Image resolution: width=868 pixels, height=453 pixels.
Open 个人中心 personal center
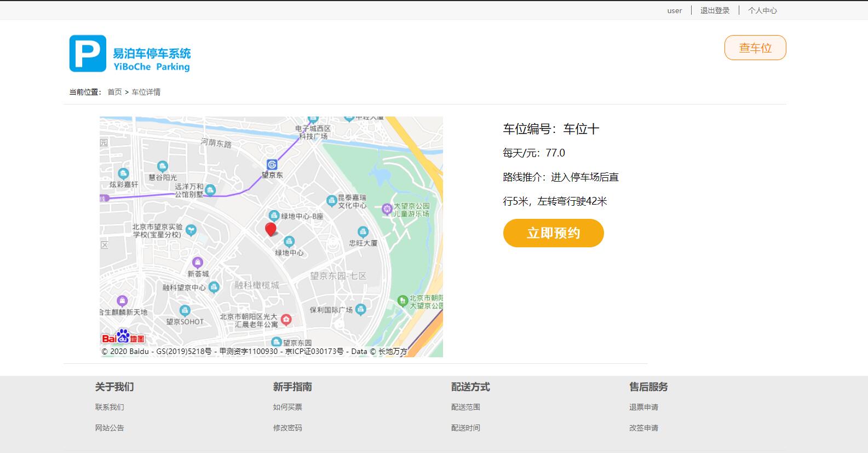click(762, 10)
